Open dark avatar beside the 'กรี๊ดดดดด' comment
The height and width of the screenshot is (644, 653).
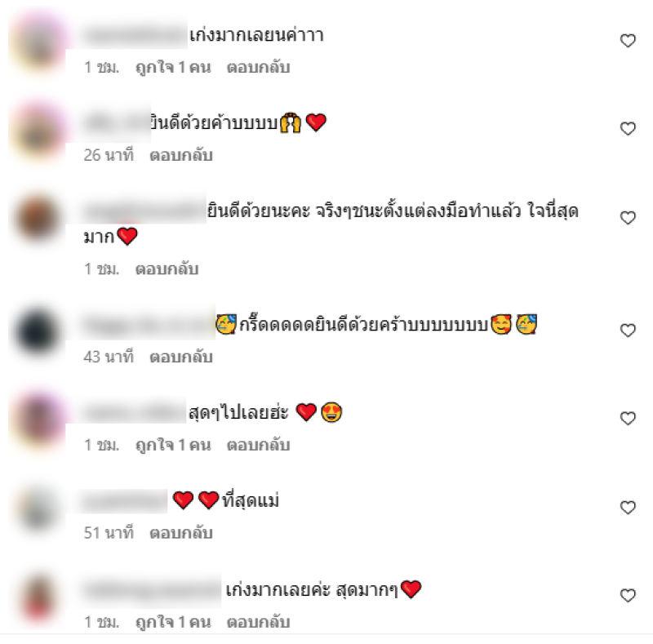tap(38, 332)
